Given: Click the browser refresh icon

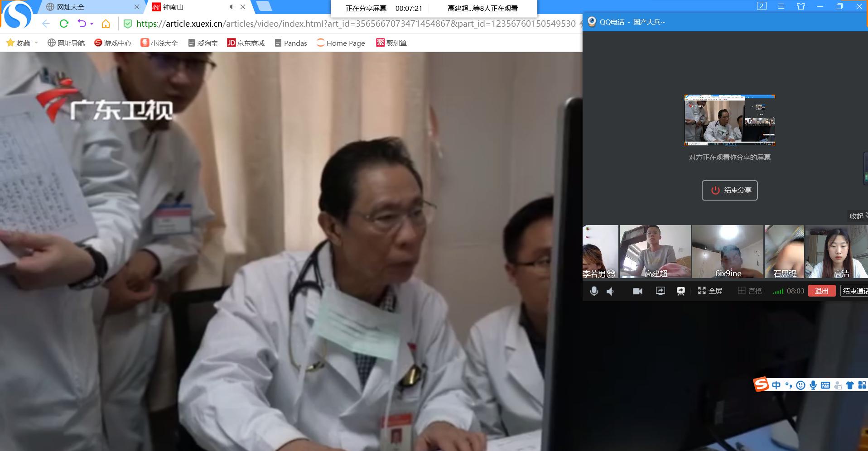Looking at the screenshot, I should point(64,24).
